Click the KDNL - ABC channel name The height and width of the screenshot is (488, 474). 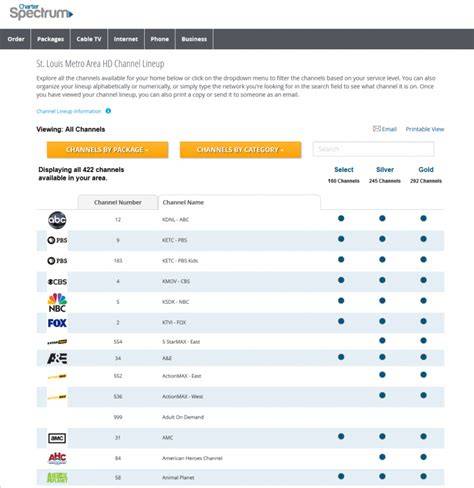[175, 220]
